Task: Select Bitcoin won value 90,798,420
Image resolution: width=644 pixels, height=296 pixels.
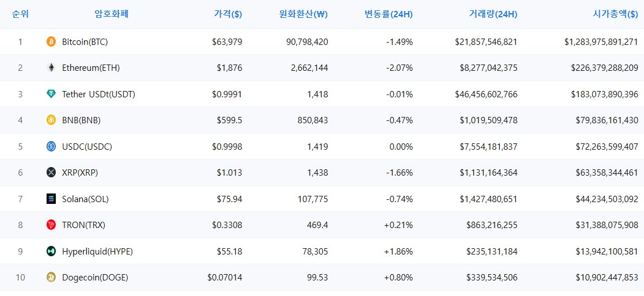Action: coord(307,41)
